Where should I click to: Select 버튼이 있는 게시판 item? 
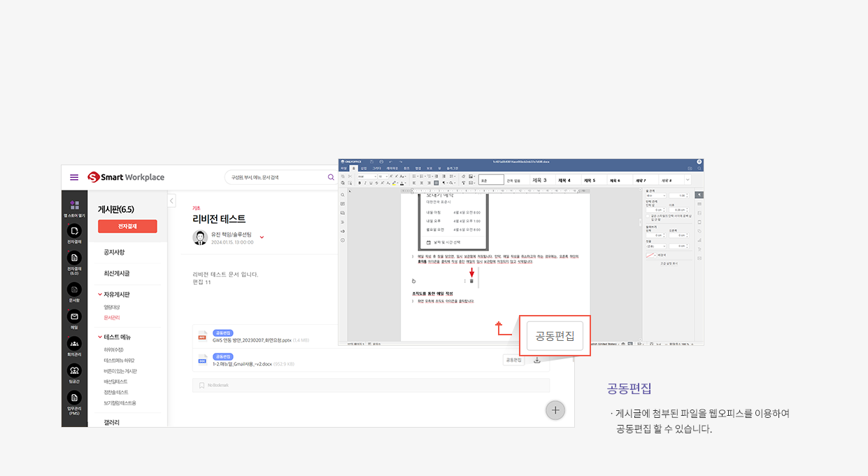click(x=120, y=371)
